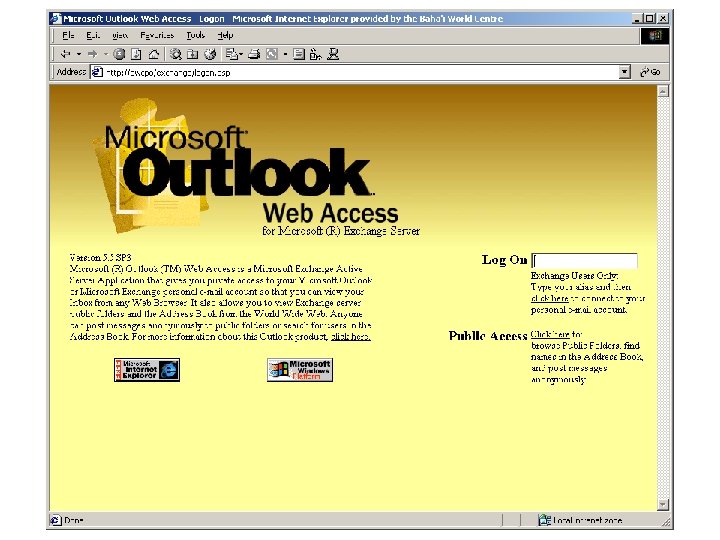Click the Forward arrow toolbar button

click(x=93, y=54)
